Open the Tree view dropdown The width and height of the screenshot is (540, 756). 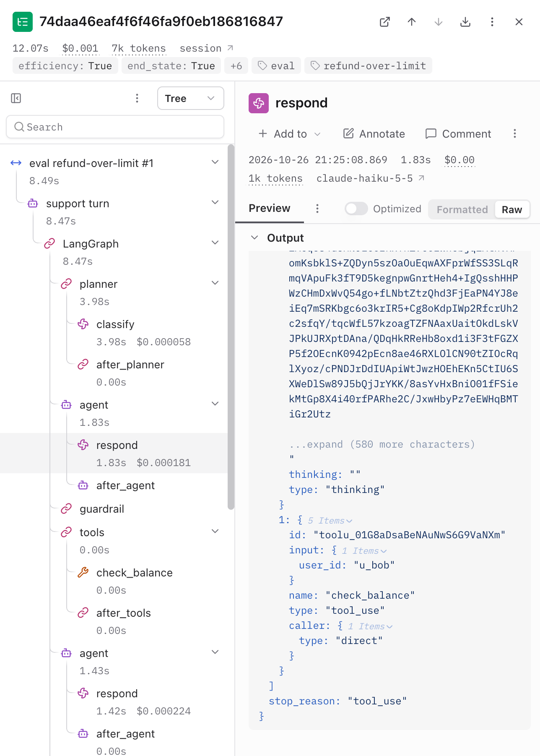(191, 98)
